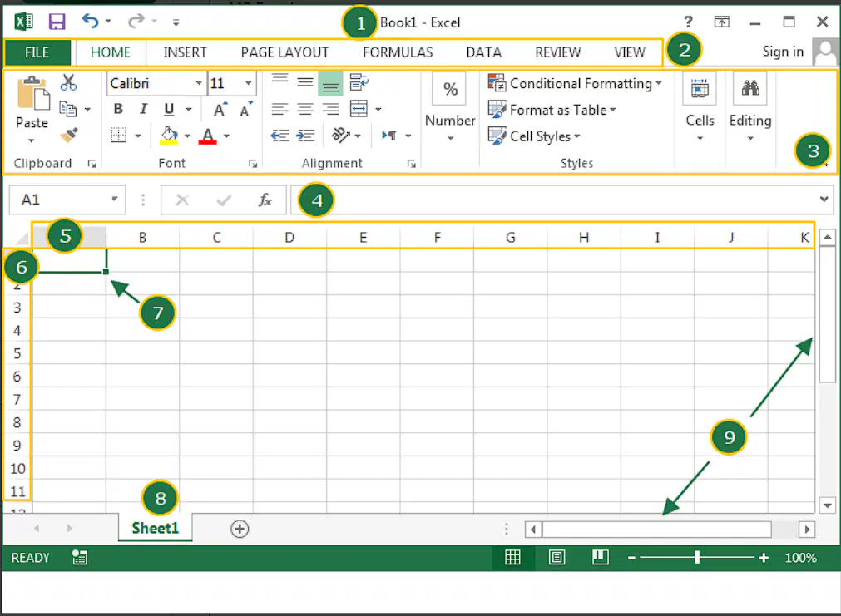Image resolution: width=841 pixels, height=616 pixels.
Task: Toggle Bold formatting
Action: pos(118,110)
